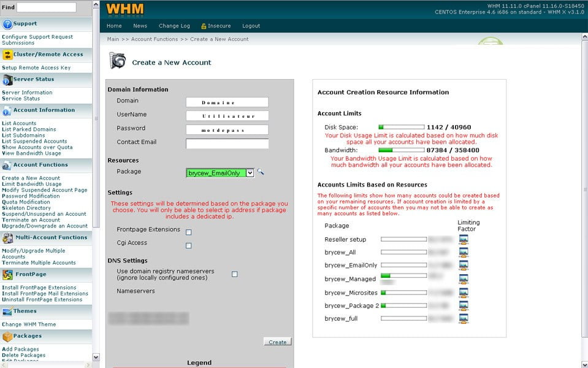Click limiting factor icon for brycew_Microsites
Image resolution: width=588 pixels, height=368 pixels.
click(464, 293)
